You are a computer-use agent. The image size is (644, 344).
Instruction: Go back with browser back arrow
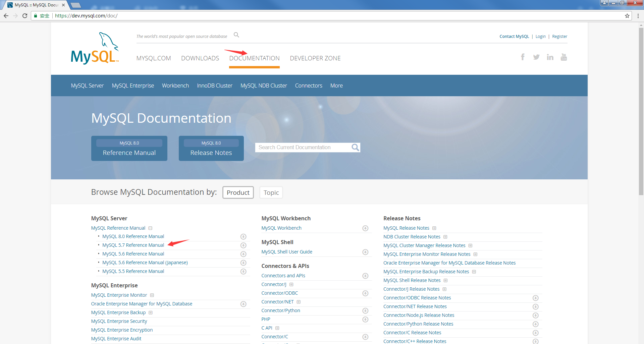(6, 16)
